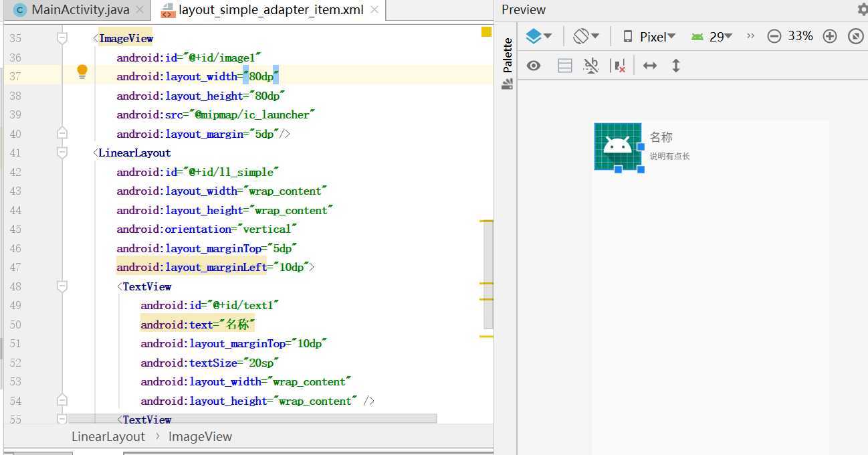Open the API 29 version dropdown
Viewport: 868px width, 455px height.
click(x=712, y=36)
